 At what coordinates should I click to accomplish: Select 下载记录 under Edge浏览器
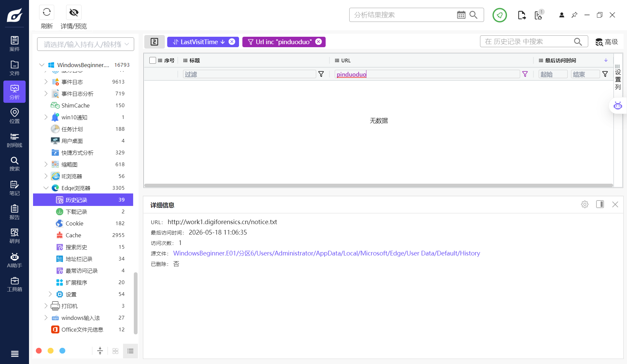83,212
